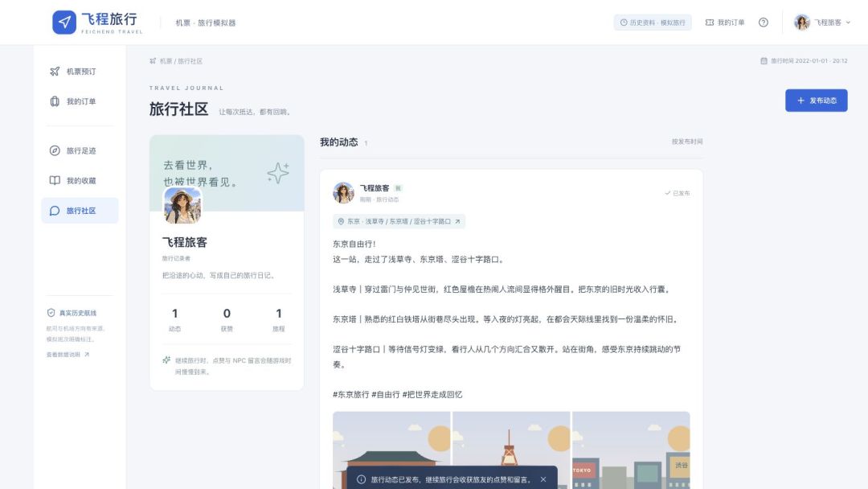Open the 查看数据说明 link
The image size is (868, 489).
68,355
